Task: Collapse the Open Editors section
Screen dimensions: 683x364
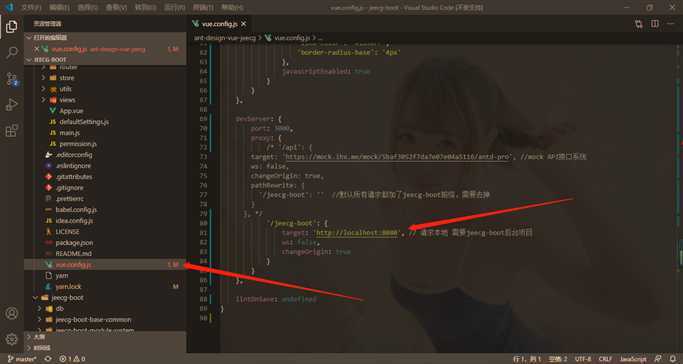Action: click(x=105, y=38)
